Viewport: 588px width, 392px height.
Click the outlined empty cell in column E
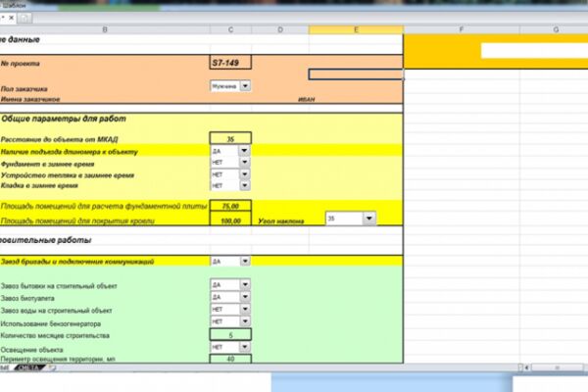(356, 74)
